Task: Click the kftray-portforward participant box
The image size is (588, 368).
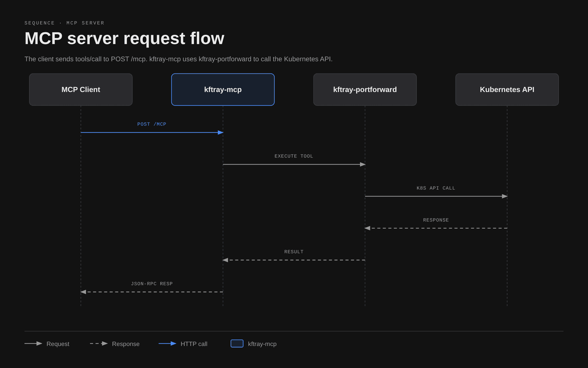Action: coord(365,90)
